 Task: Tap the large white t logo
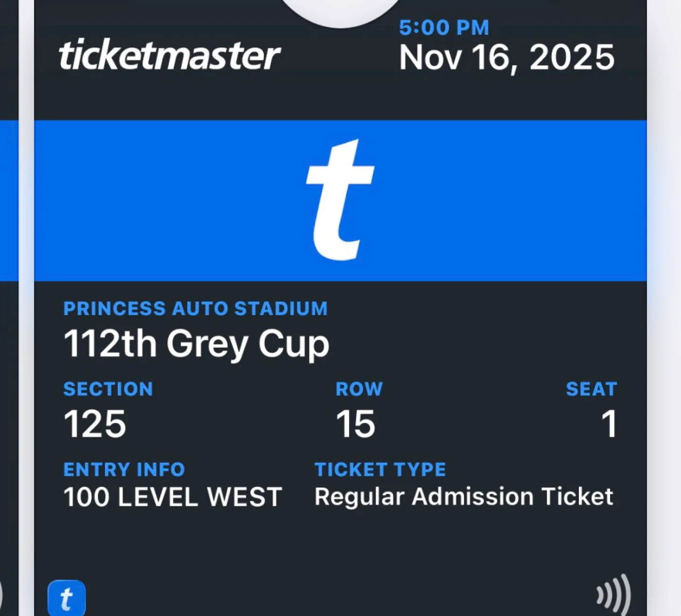pyautogui.click(x=340, y=200)
